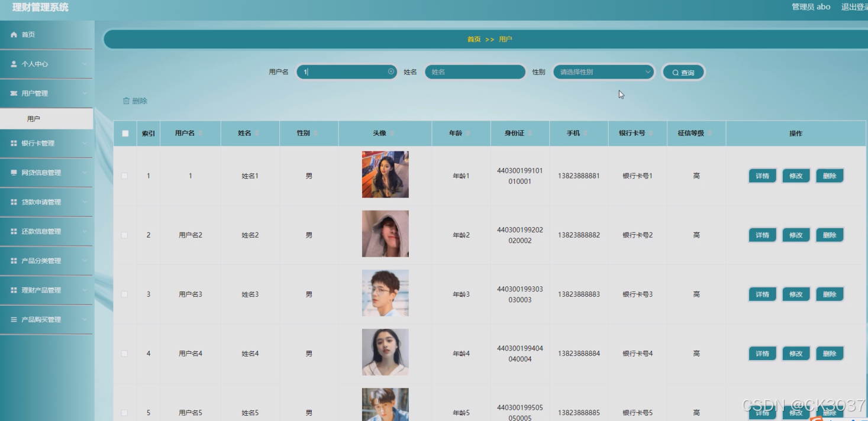
Task: Click the icon beside 用户管理
Action: 14,93
